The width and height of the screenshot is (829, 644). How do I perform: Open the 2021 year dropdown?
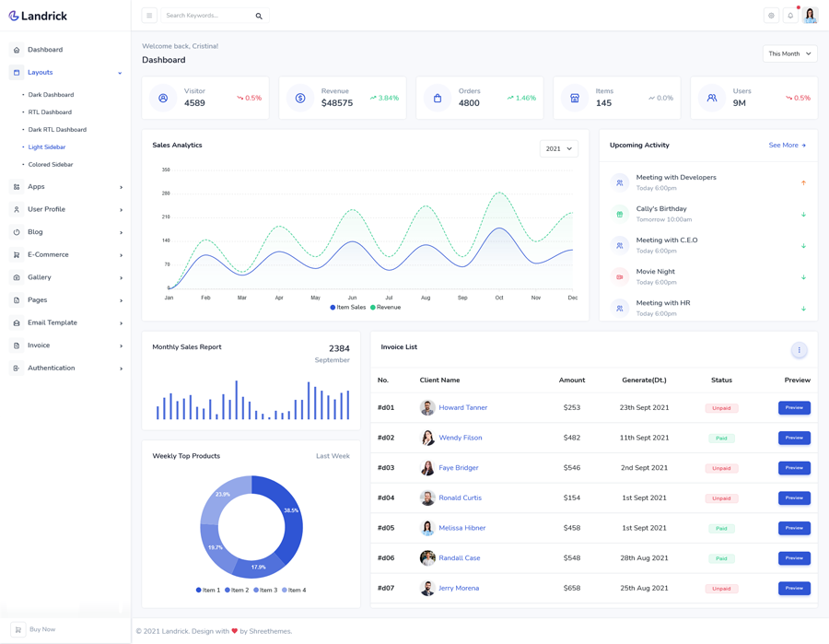558,148
